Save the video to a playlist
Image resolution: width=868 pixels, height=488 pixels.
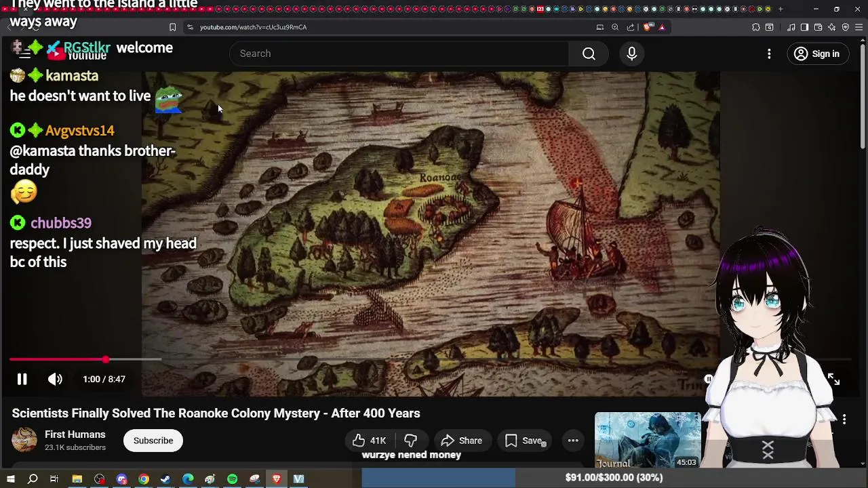[x=524, y=441]
